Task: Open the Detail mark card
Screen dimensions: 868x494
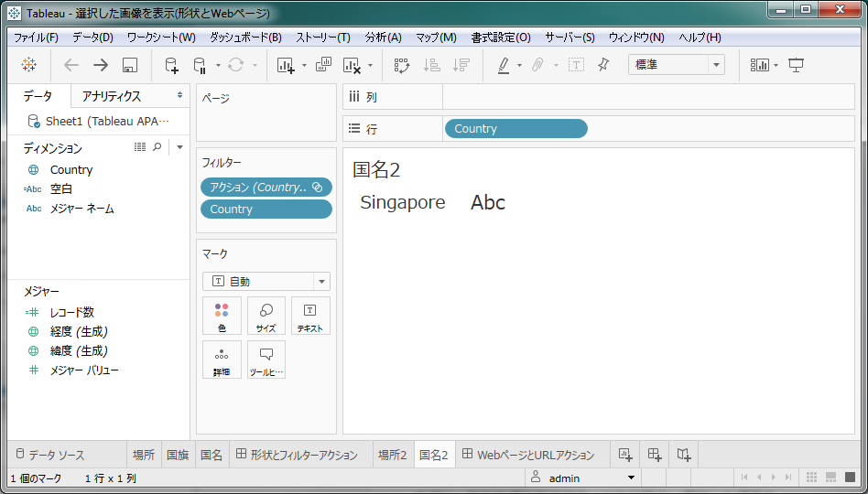Action: pyautogui.click(x=222, y=360)
